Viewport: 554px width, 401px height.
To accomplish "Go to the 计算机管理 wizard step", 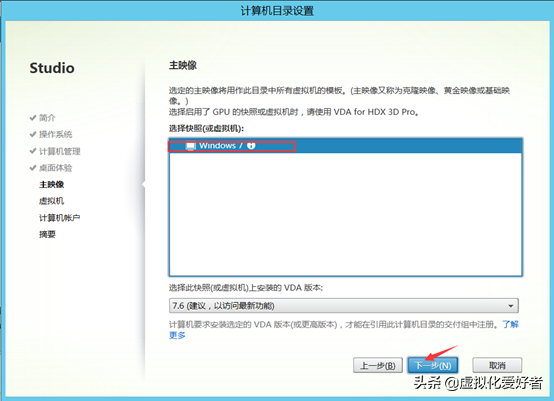I will (60, 151).
